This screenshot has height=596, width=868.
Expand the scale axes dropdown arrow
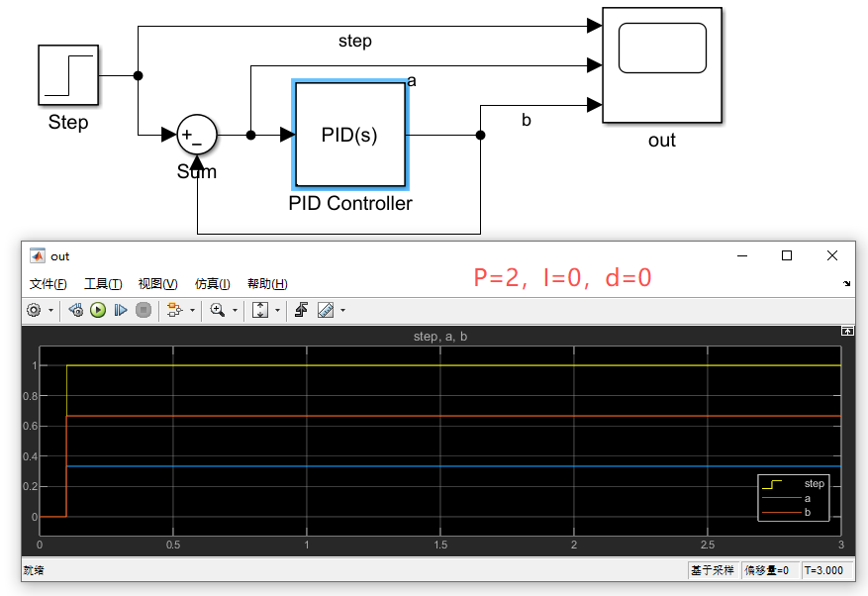pos(277,310)
